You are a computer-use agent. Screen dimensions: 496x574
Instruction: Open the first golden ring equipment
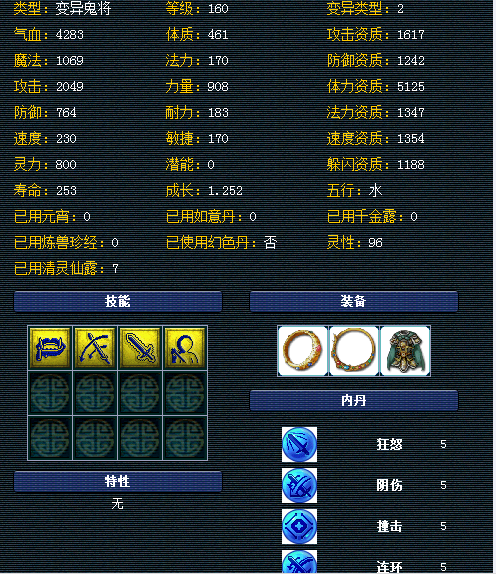pos(303,351)
